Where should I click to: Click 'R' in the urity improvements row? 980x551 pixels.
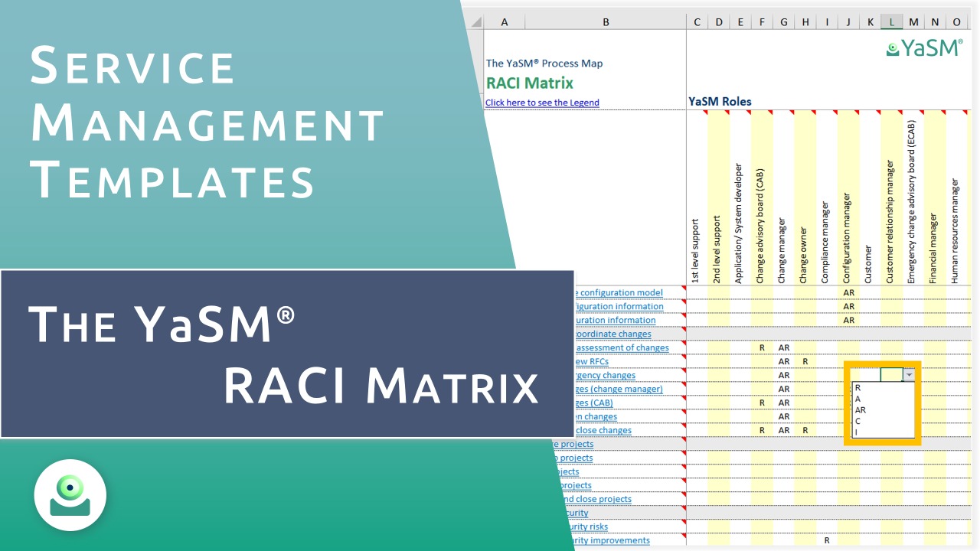point(827,540)
